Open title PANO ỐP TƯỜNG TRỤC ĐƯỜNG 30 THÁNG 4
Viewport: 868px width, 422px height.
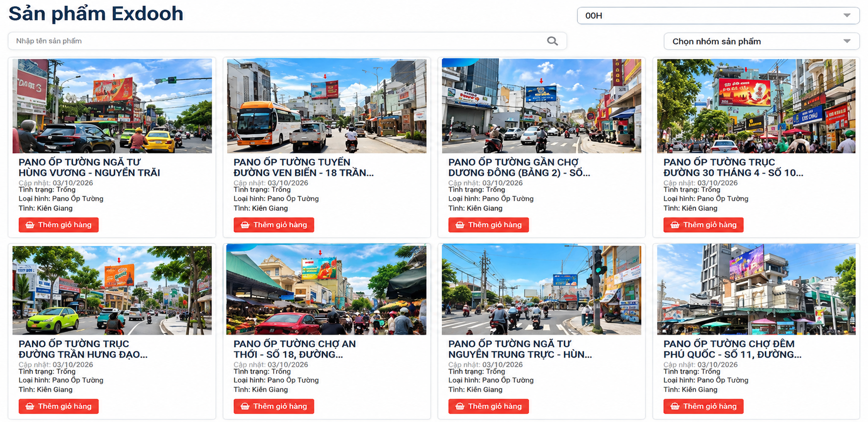pyautogui.click(x=733, y=167)
